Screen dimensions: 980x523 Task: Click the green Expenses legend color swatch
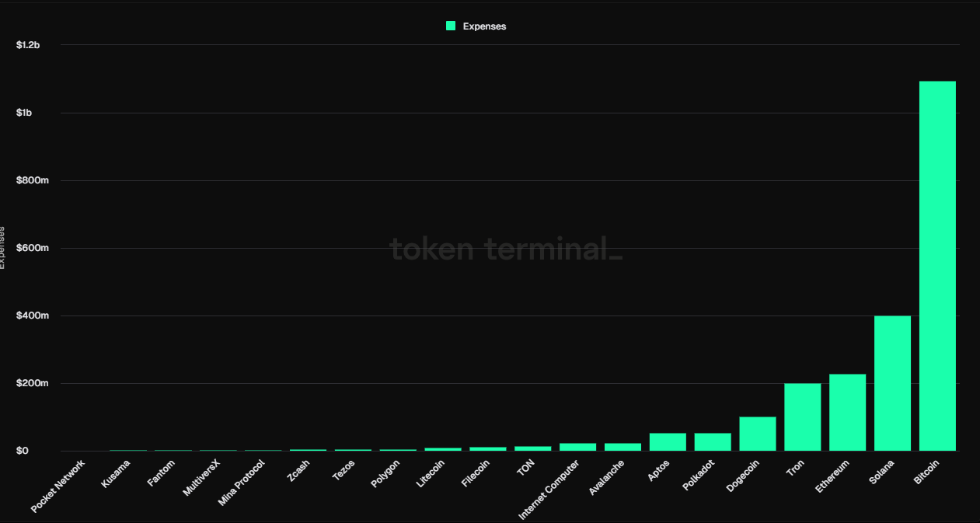pos(451,26)
